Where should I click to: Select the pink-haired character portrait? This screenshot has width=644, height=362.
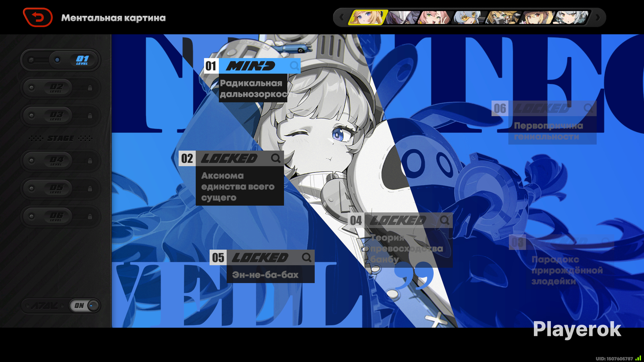click(x=434, y=17)
